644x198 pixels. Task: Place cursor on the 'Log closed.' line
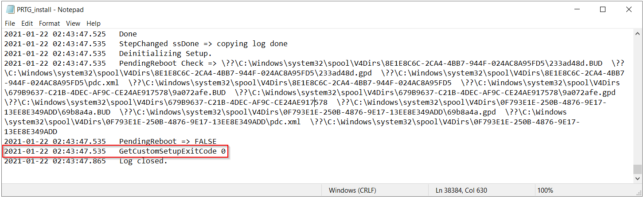click(x=143, y=161)
